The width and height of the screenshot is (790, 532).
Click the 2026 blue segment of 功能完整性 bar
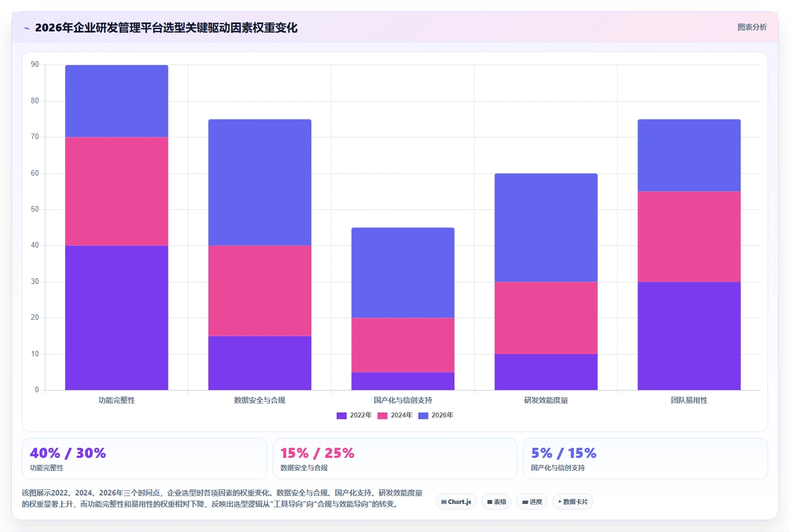117,101
